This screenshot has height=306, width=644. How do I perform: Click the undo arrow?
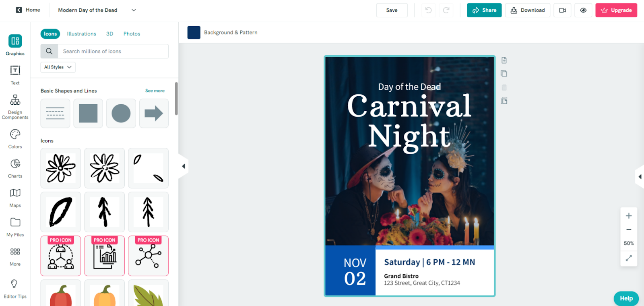429,10
